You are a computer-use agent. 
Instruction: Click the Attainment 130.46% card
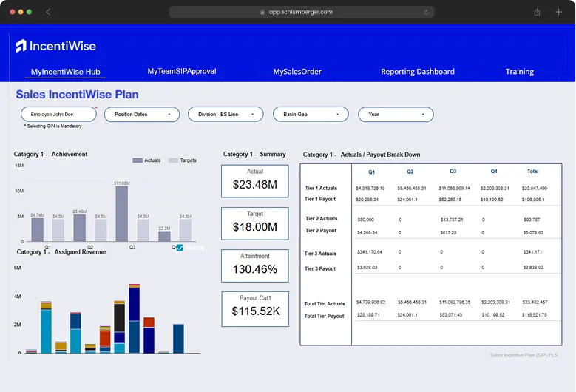coord(255,266)
